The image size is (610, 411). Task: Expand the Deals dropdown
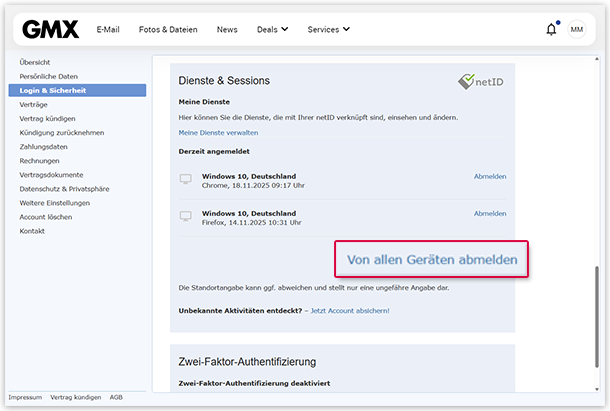[271, 30]
